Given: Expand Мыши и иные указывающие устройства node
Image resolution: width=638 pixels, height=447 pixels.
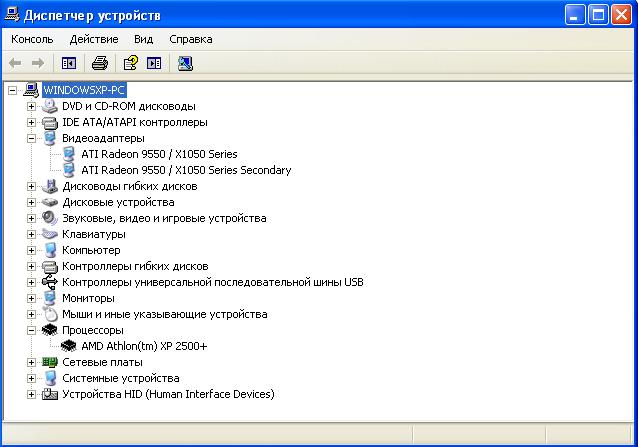Looking at the screenshot, I should pos(31,314).
